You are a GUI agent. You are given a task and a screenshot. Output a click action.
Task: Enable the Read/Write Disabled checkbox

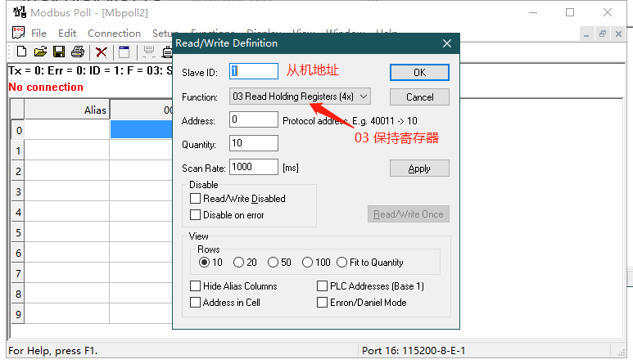pyautogui.click(x=196, y=198)
